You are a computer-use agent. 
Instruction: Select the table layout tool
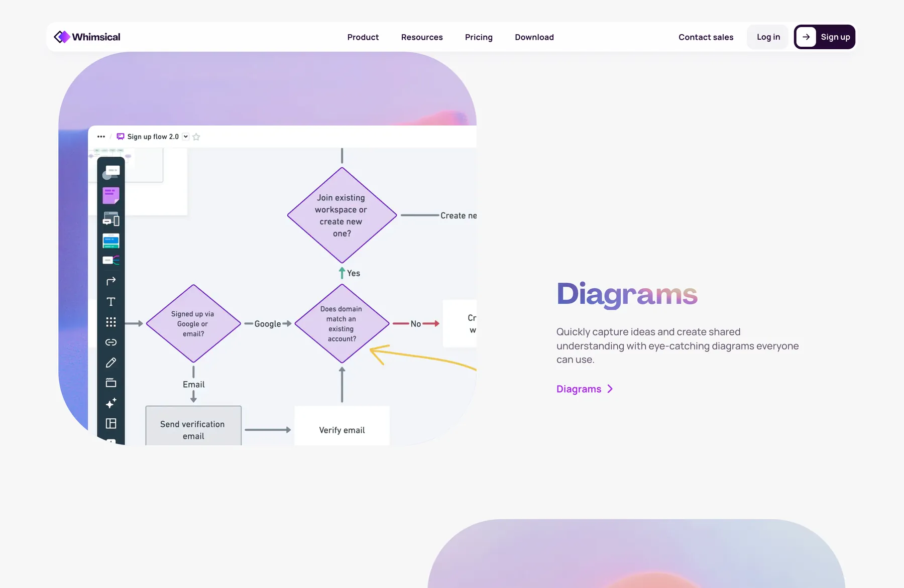coord(111,423)
